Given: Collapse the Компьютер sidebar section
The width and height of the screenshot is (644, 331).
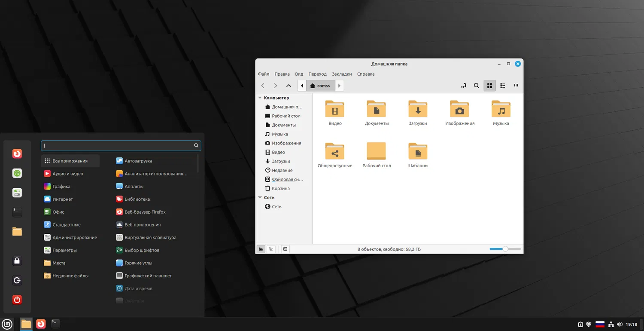Looking at the screenshot, I should [x=260, y=98].
